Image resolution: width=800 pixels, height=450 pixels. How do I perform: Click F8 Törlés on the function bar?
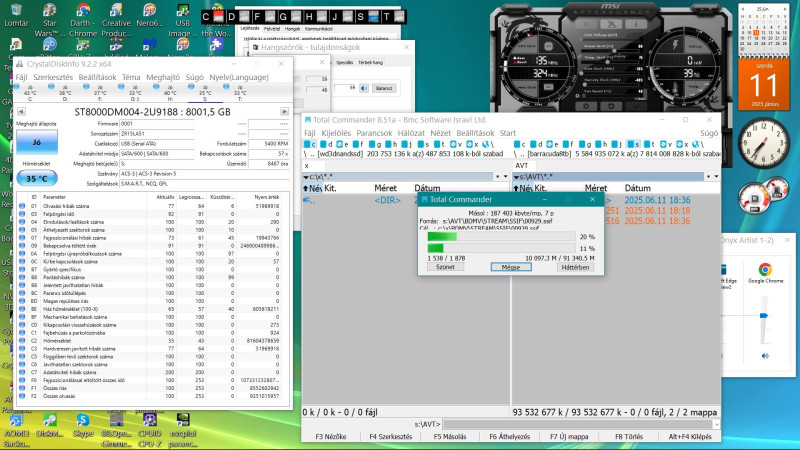[x=629, y=437]
